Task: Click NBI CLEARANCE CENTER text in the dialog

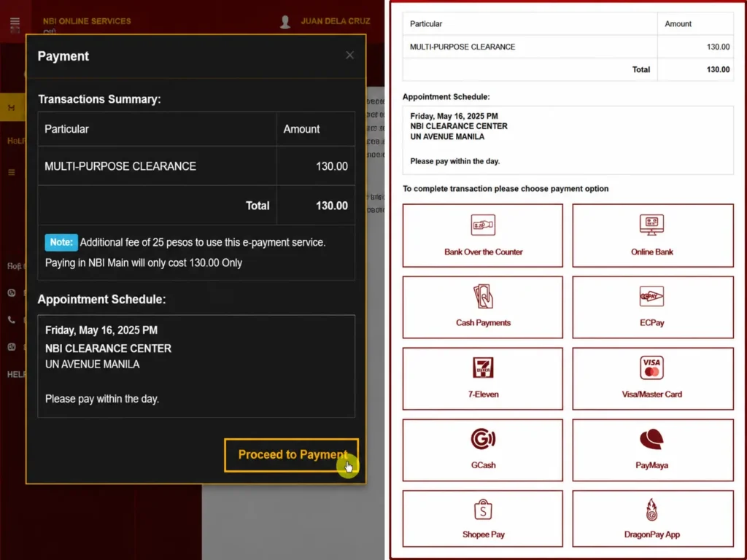Action: (x=108, y=349)
